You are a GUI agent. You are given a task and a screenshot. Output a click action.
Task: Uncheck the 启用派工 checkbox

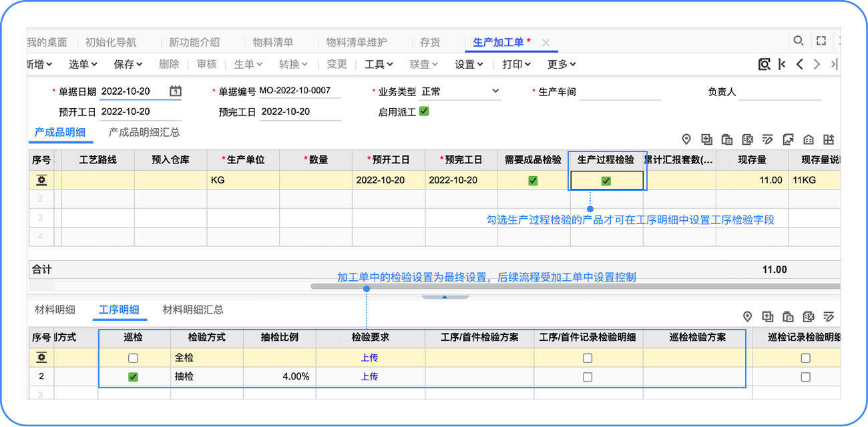[x=423, y=111]
